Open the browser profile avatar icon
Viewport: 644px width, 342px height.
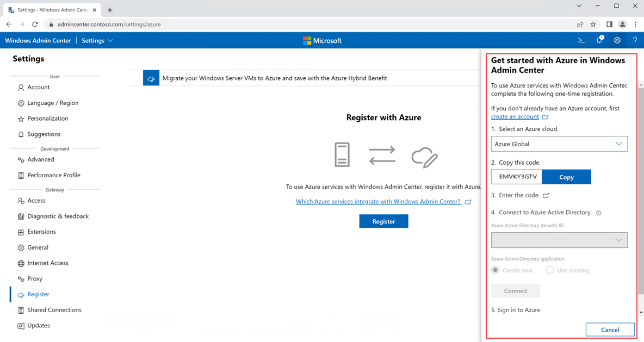tap(622, 24)
